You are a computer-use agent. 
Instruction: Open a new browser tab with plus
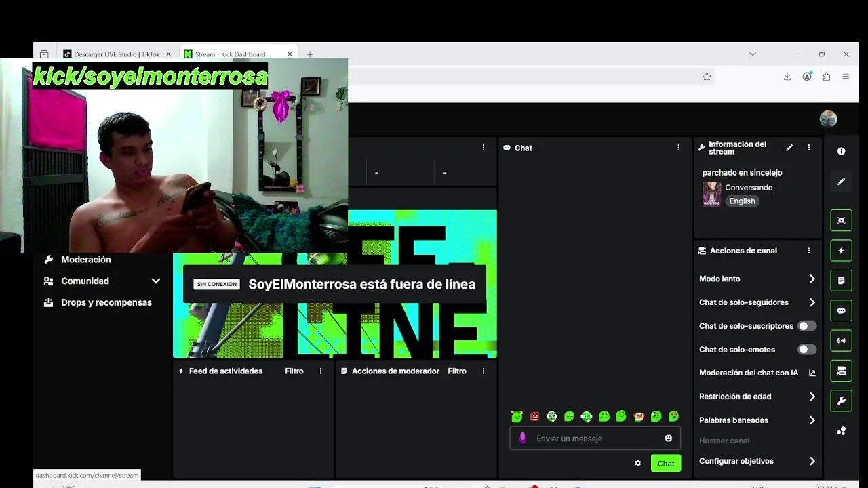pos(310,54)
